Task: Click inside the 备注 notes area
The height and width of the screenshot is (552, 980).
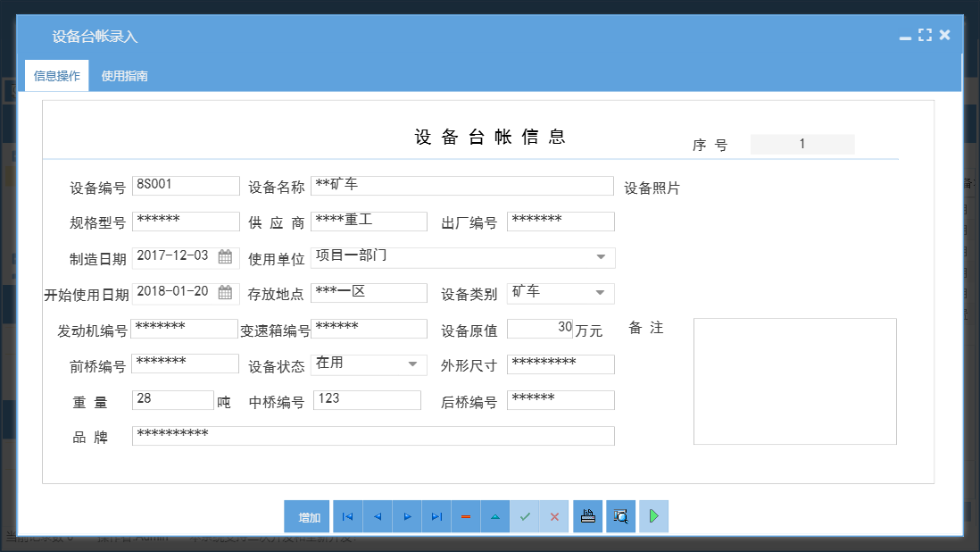Action: click(793, 381)
